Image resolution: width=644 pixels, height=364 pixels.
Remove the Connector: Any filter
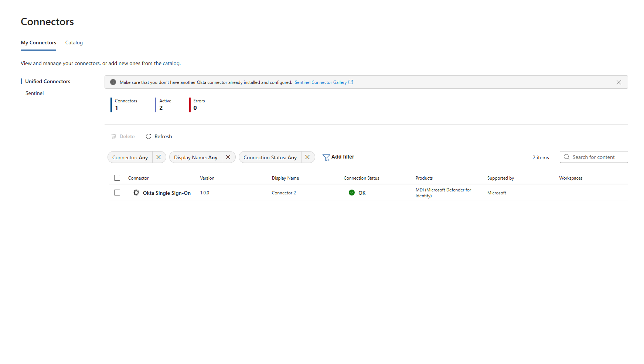point(159,157)
